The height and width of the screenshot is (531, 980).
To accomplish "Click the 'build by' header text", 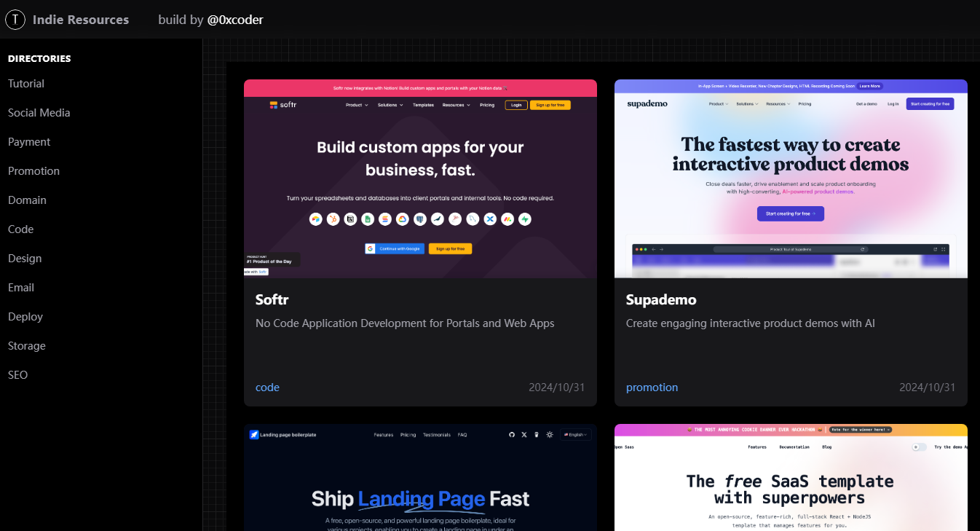I will [x=181, y=20].
